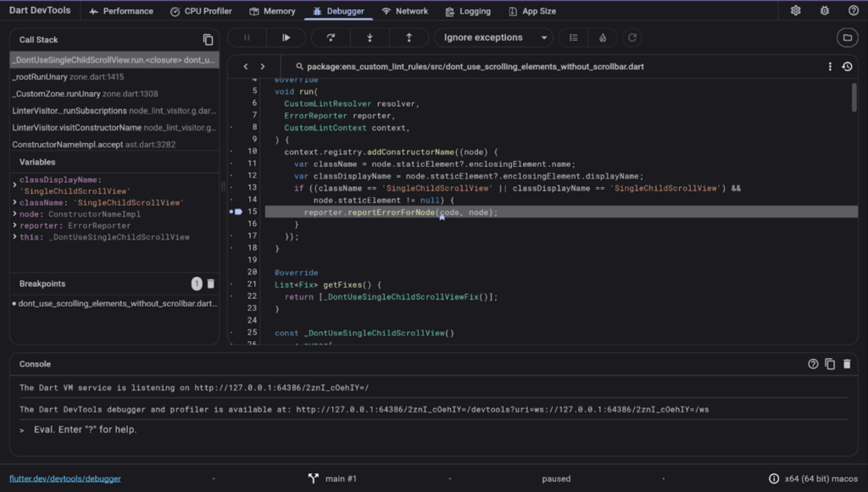Viewport: 868px width, 492px height.
Task: Click the Resume execution button
Action: tap(287, 37)
